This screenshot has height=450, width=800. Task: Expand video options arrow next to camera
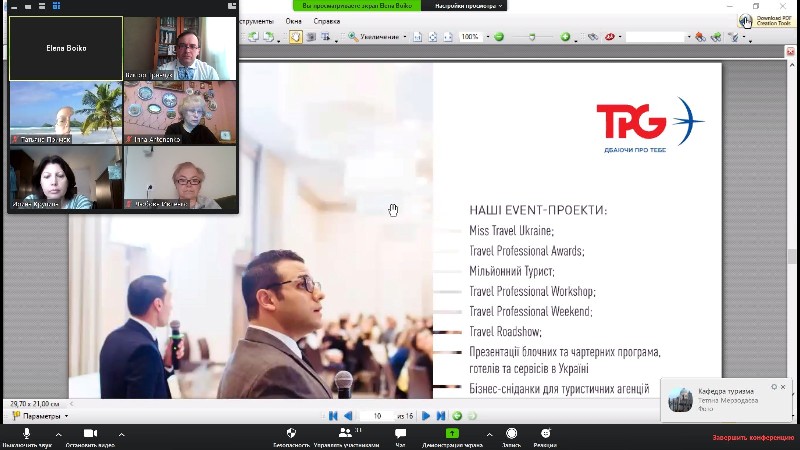(121, 435)
